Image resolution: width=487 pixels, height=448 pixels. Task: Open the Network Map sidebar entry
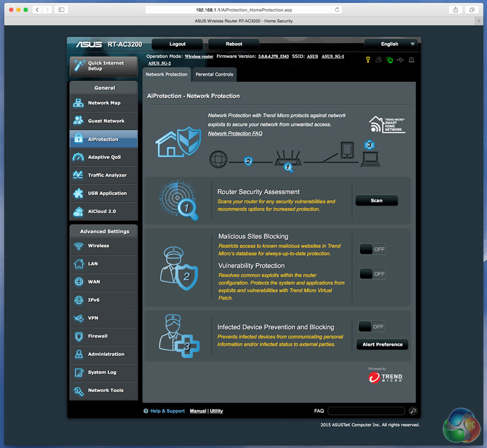[104, 103]
